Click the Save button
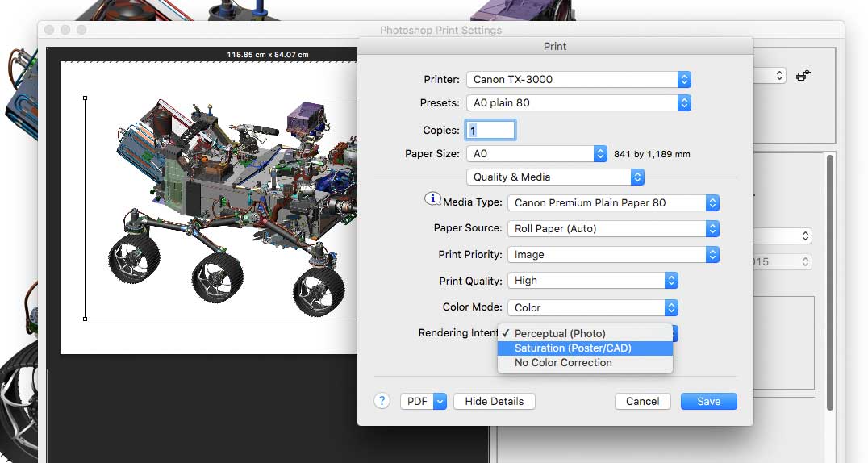 708,402
